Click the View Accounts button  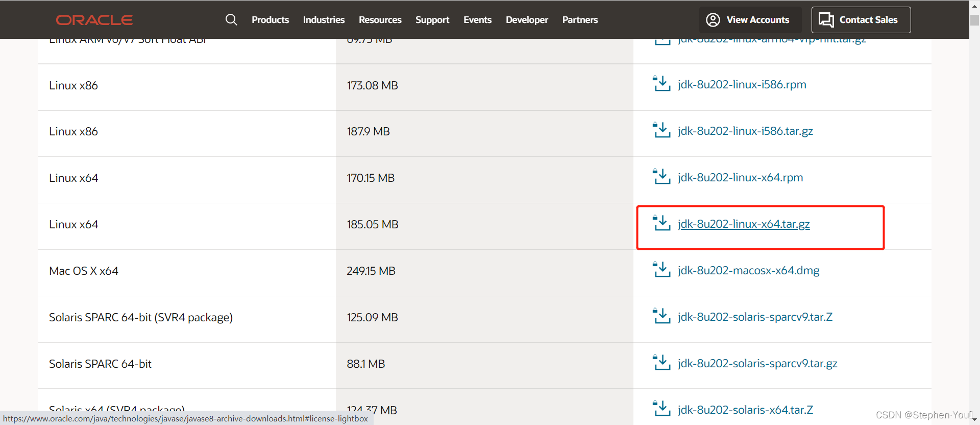click(x=750, y=20)
